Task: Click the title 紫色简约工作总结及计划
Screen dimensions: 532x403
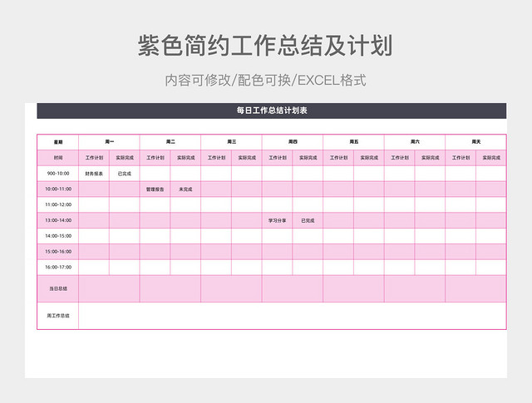Action: pyautogui.click(x=265, y=45)
